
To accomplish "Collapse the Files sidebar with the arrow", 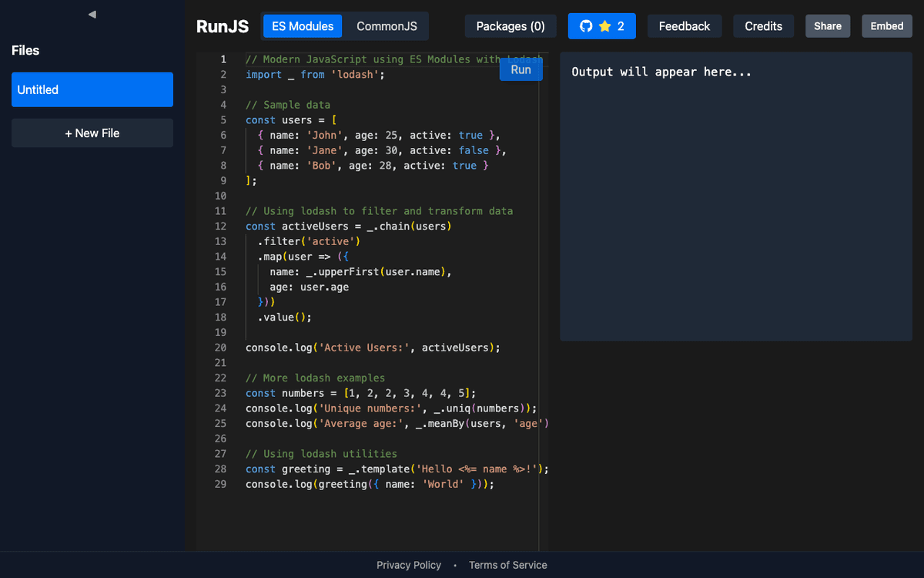I will 92,14.
